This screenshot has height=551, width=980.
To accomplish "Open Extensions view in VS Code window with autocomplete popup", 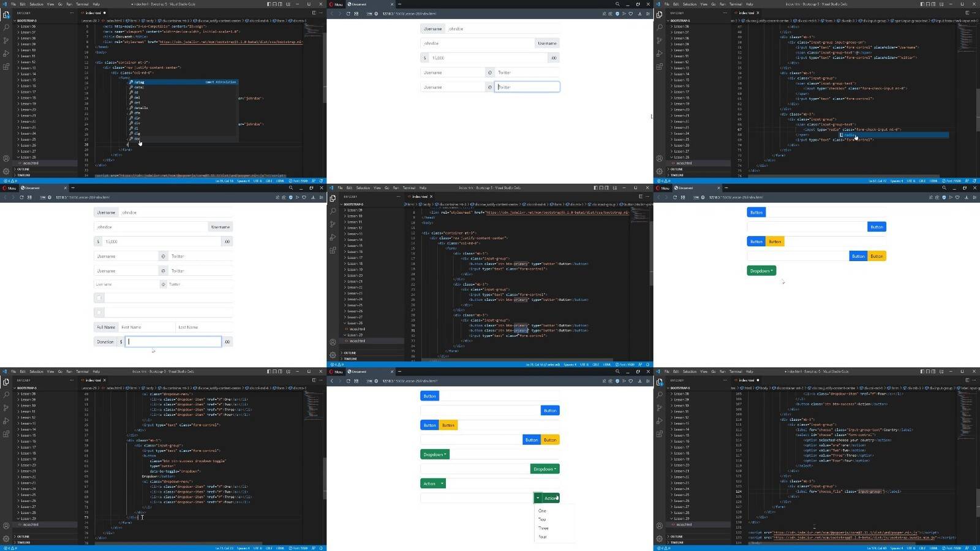I will pyautogui.click(x=6, y=66).
